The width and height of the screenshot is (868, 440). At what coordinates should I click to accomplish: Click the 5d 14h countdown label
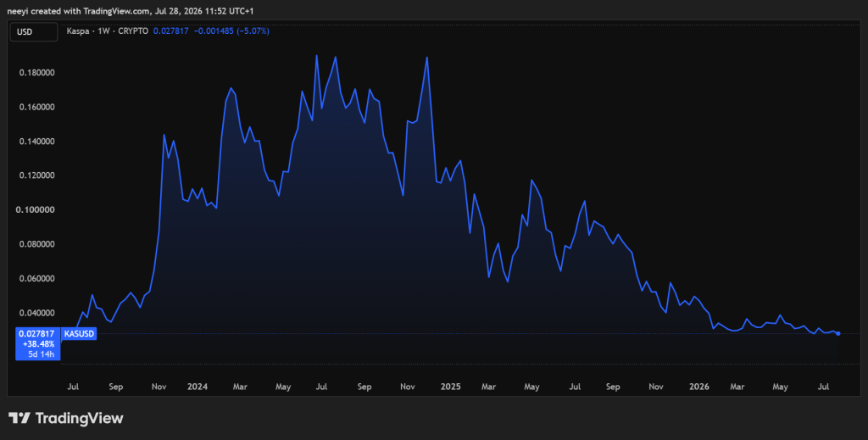[42, 354]
